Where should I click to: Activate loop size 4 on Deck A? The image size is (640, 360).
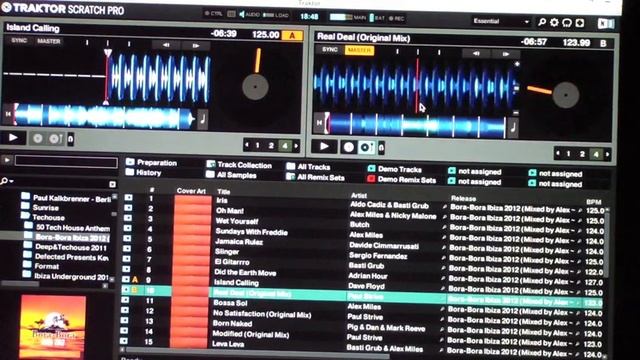tap(285, 145)
